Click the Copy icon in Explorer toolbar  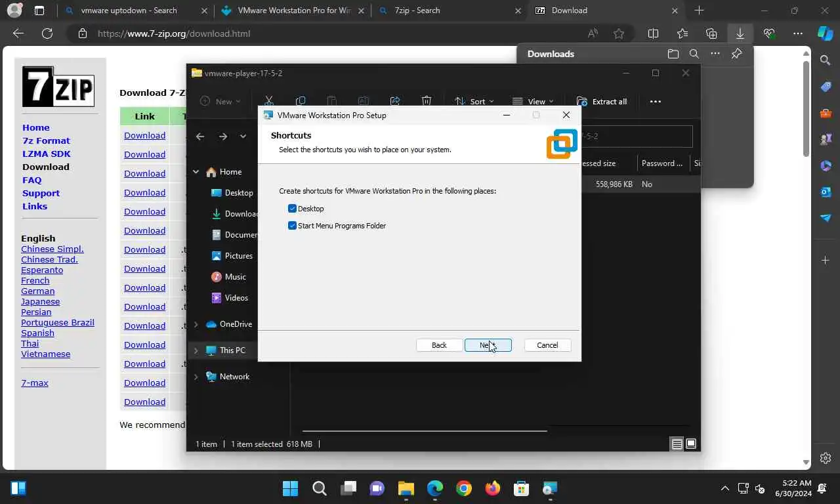pyautogui.click(x=301, y=101)
